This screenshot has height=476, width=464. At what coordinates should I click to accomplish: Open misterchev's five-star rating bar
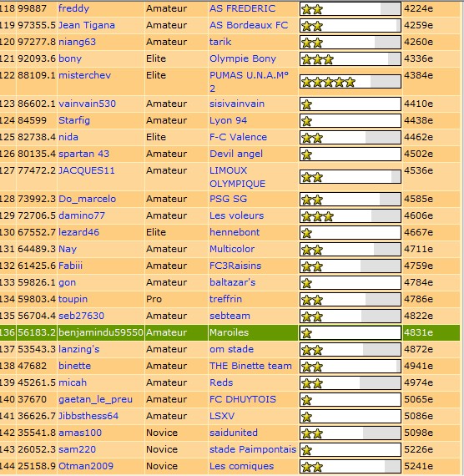(351, 82)
